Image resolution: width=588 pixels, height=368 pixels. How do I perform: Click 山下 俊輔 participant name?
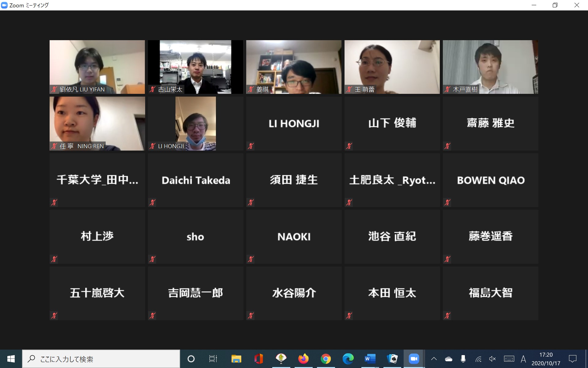[392, 123]
